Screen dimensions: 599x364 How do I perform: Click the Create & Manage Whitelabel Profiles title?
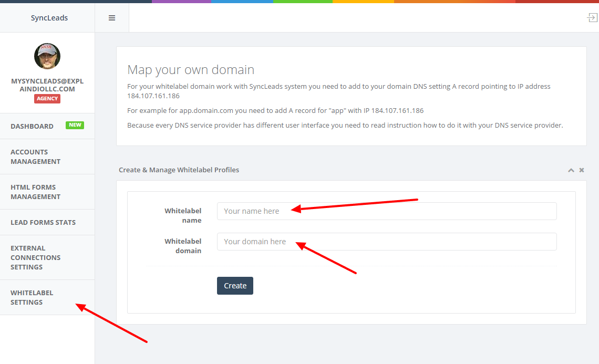[179, 170]
